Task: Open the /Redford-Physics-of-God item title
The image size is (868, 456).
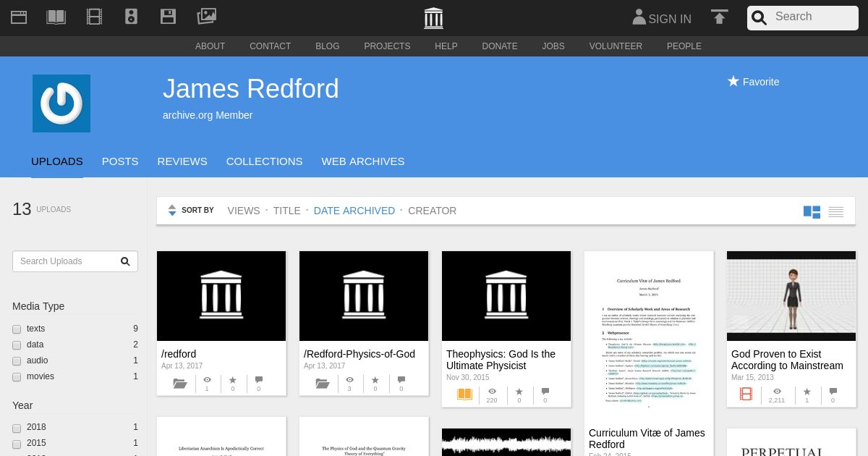Action: [359, 354]
